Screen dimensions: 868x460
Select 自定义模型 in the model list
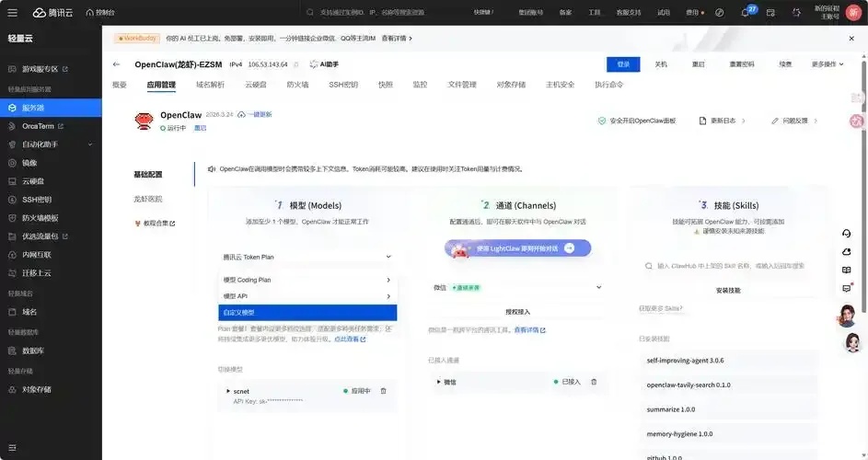click(307, 313)
